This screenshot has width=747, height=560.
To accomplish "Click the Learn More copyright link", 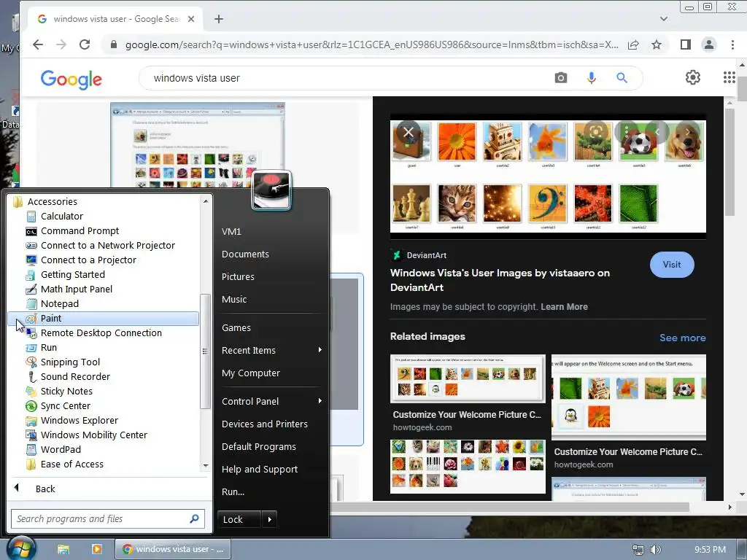I will click(564, 307).
